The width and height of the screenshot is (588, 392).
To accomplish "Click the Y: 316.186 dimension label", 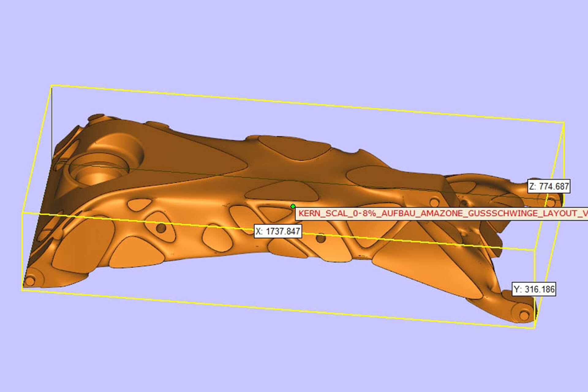I will [x=534, y=289].
